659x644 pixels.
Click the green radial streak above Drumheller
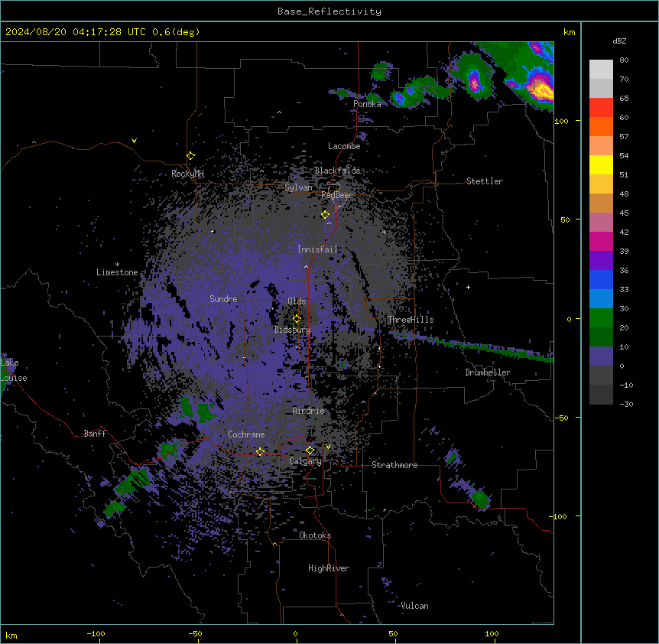pyautogui.click(x=471, y=346)
